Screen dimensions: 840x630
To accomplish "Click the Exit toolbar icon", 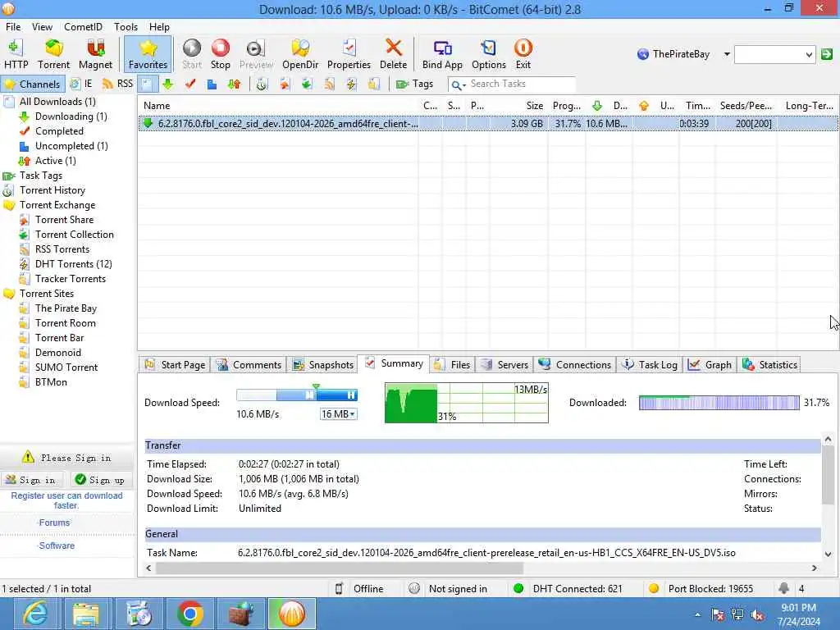I will click(x=523, y=54).
